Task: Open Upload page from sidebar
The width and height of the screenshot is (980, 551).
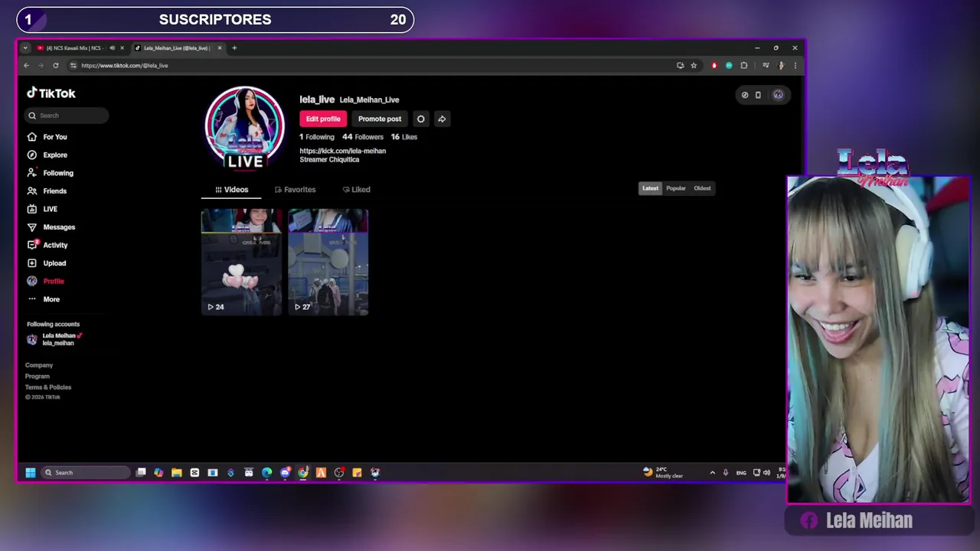Action: pos(47,263)
